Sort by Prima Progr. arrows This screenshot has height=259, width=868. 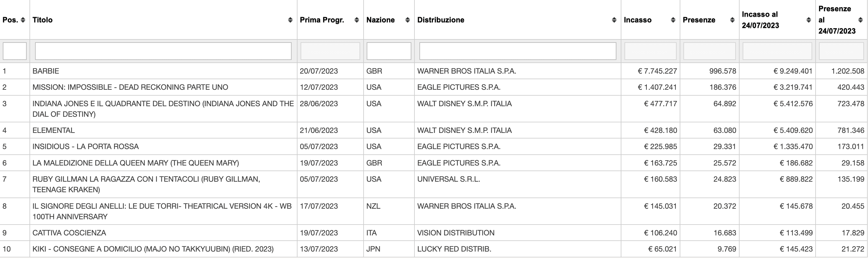click(x=356, y=20)
